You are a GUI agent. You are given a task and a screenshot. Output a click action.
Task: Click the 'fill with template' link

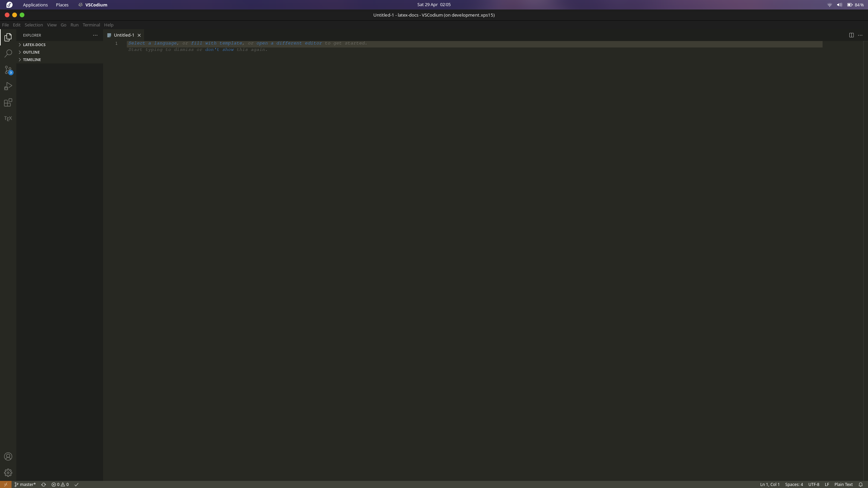point(216,43)
